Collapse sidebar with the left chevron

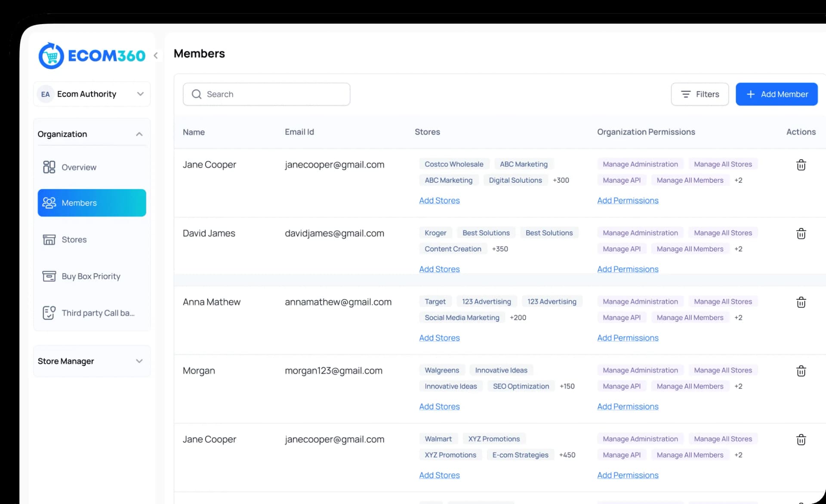point(156,55)
